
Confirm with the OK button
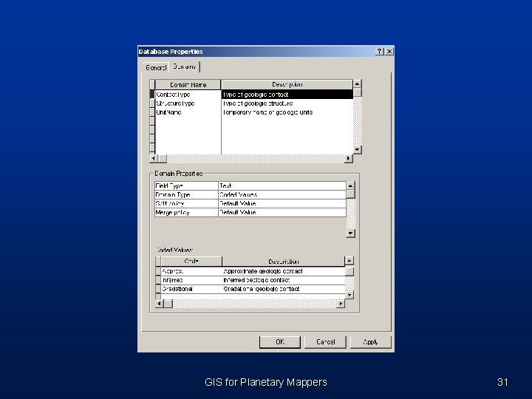(x=280, y=342)
